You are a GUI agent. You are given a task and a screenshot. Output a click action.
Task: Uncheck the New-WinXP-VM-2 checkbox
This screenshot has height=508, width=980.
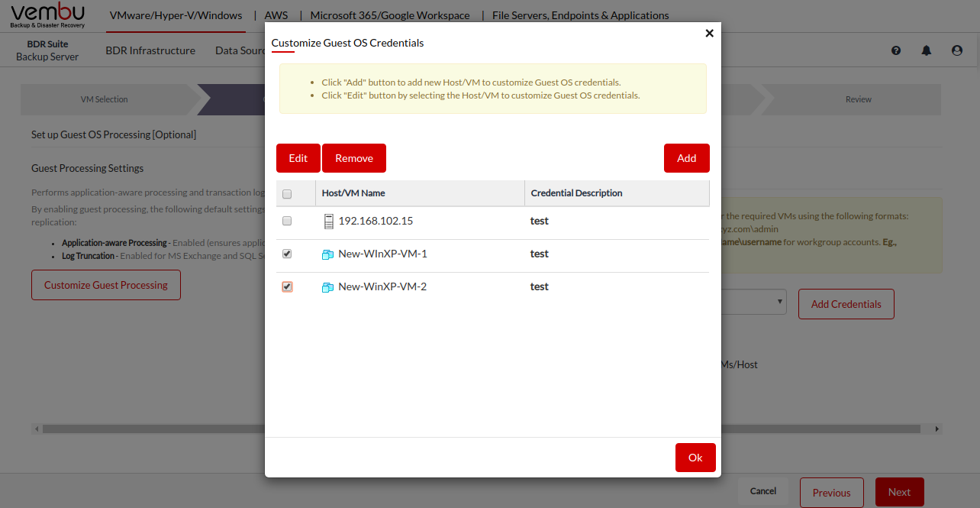[x=287, y=286]
